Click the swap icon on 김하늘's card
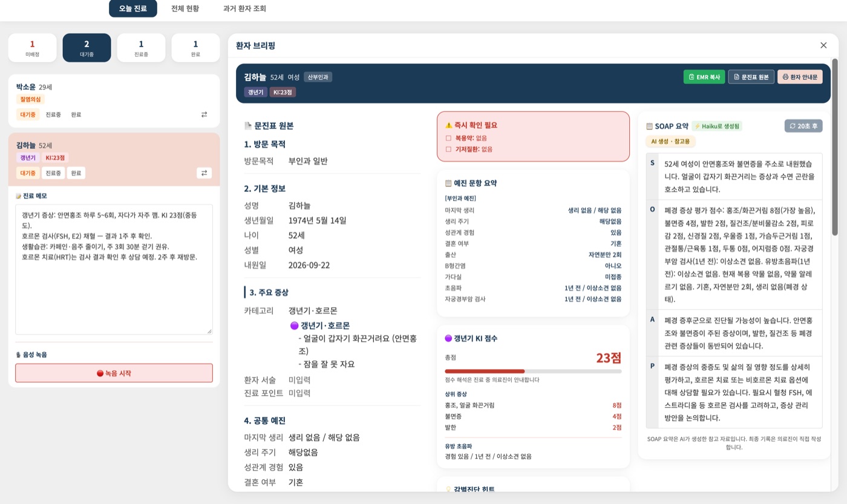 [204, 173]
